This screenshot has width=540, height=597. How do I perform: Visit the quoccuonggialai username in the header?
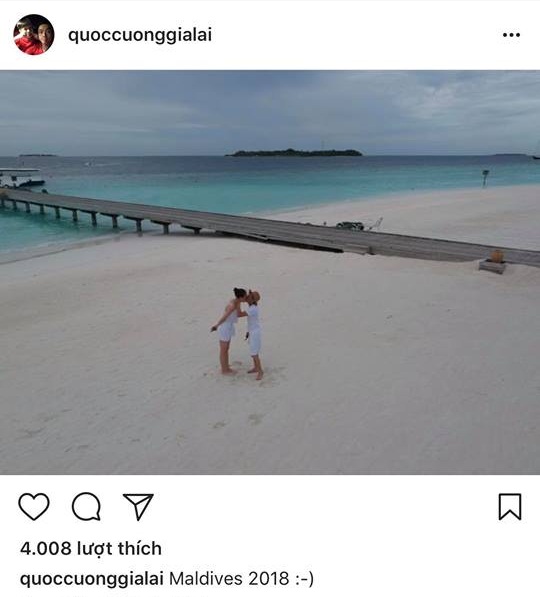(x=140, y=35)
